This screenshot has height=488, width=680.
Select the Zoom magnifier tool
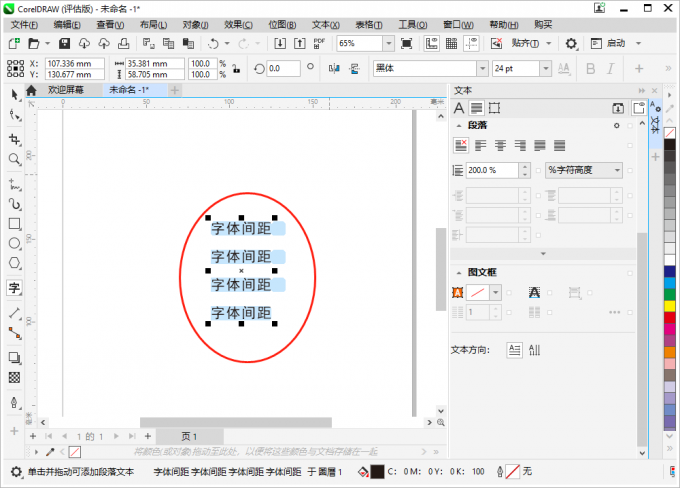point(14,159)
